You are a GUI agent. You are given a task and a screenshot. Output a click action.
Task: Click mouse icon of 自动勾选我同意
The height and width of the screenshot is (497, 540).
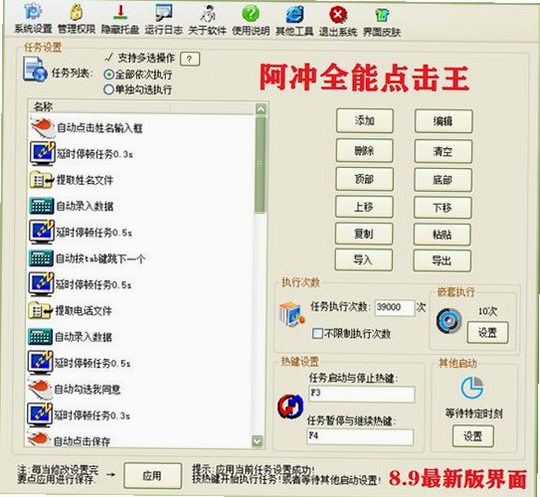click(40, 389)
